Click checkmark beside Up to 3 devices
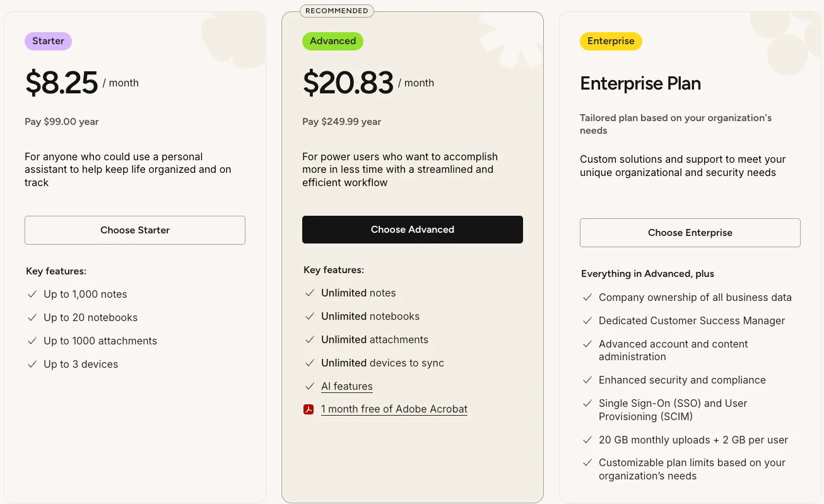The height and width of the screenshot is (504, 824). [32, 364]
